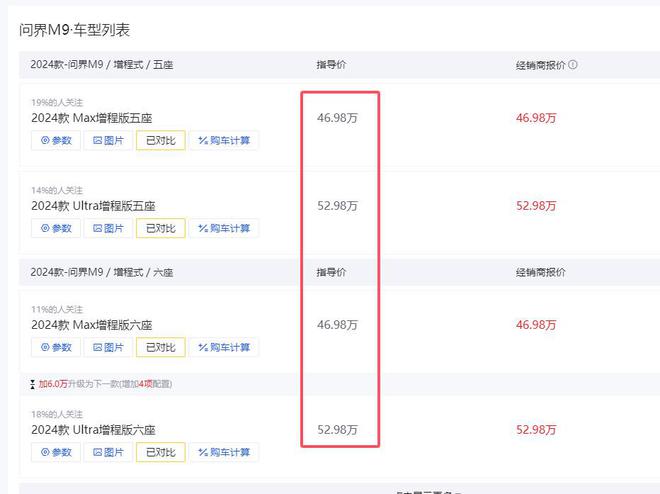This screenshot has height=494, width=660.
Task: Click 11%的人关注 label
Action: point(57,310)
